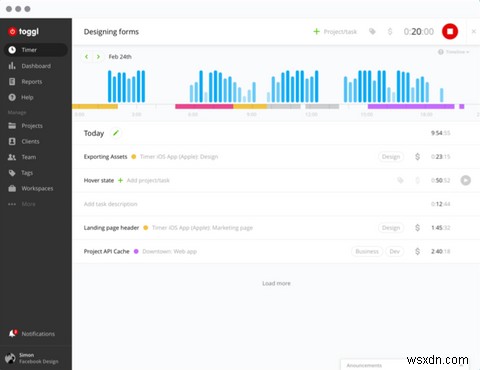Click Load more entries
Viewport: 480px width, 370px height.
[x=276, y=283]
